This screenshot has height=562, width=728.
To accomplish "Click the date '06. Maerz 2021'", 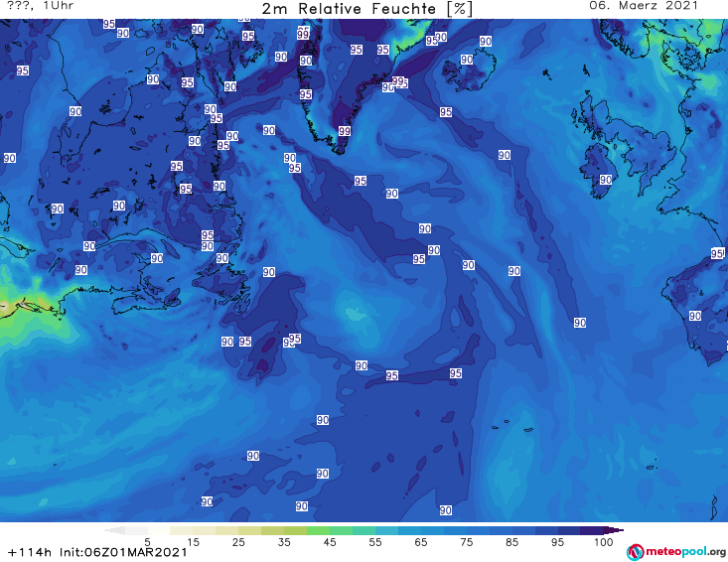I will tap(644, 6).
